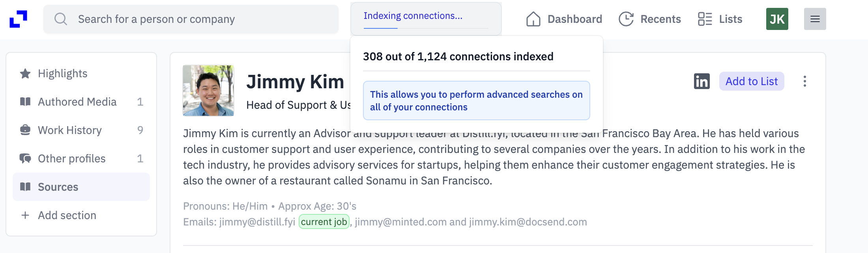Viewport: 868px width, 253px height.
Task: Click Jimmy Kim's profile photo
Action: pos(208,91)
